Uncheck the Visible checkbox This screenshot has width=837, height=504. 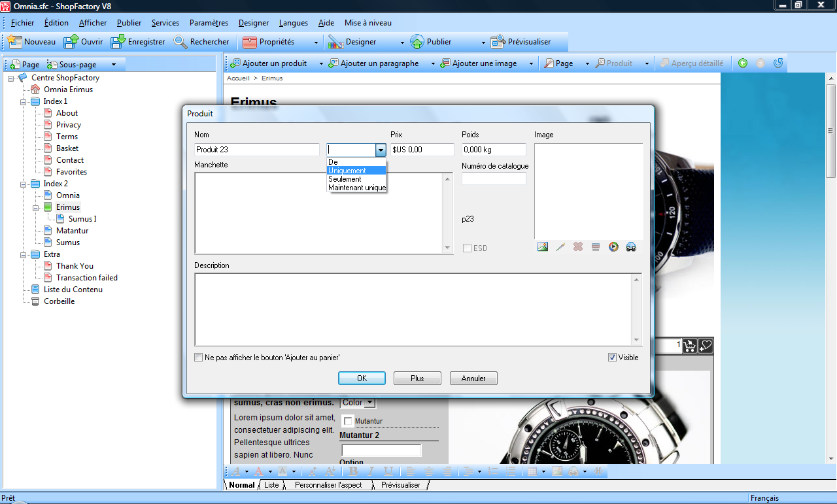[612, 358]
